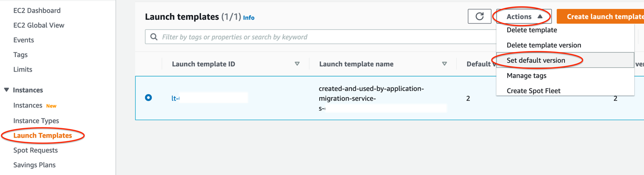
Task: Select the launch template radio button
Action: click(x=148, y=98)
